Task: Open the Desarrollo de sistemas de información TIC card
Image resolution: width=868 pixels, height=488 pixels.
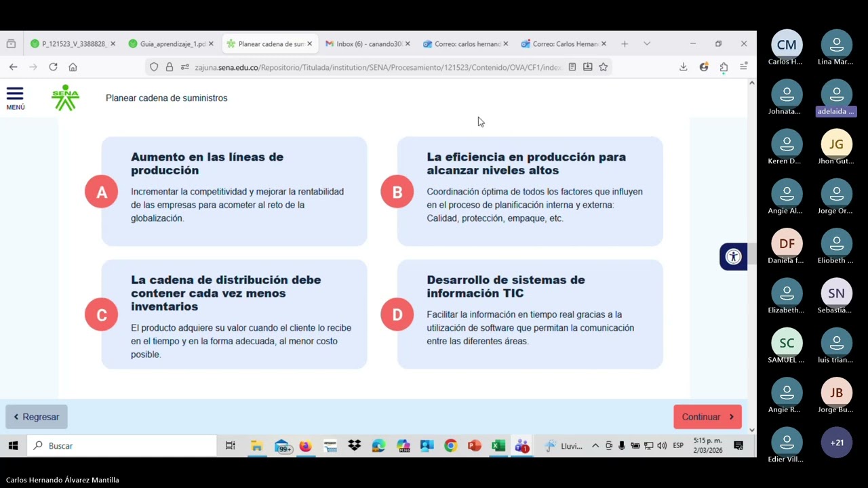Action: point(530,314)
